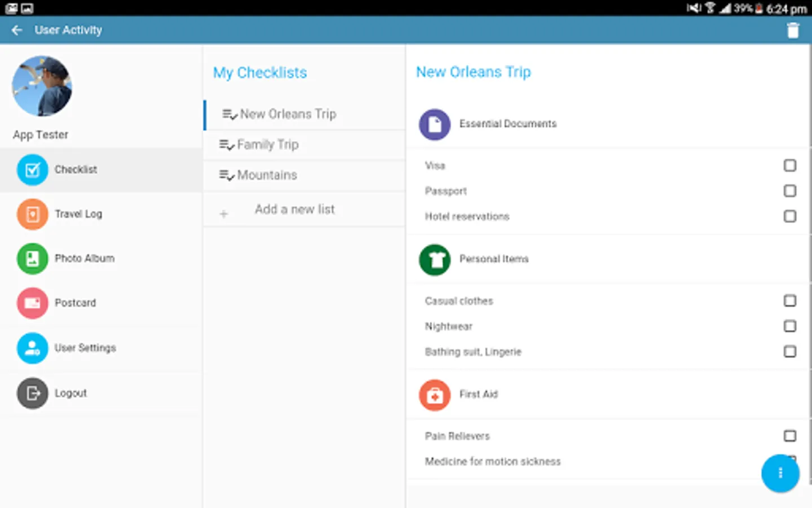
Task: Click the purple Essential Documents icon
Action: [434, 124]
